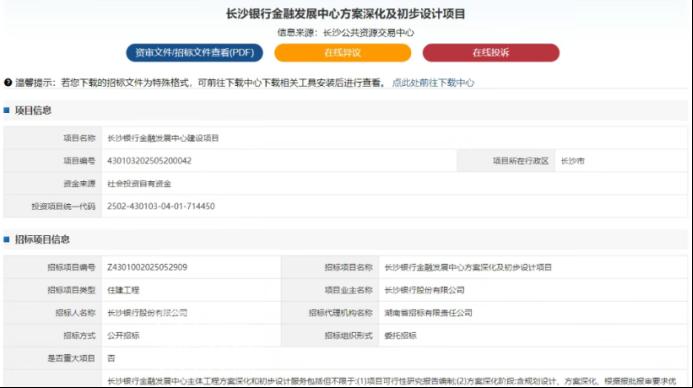Image resolution: width=693 pixels, height=388 pixels.
Task: Click the 住建工程 project type value
Action: (123, 290)
